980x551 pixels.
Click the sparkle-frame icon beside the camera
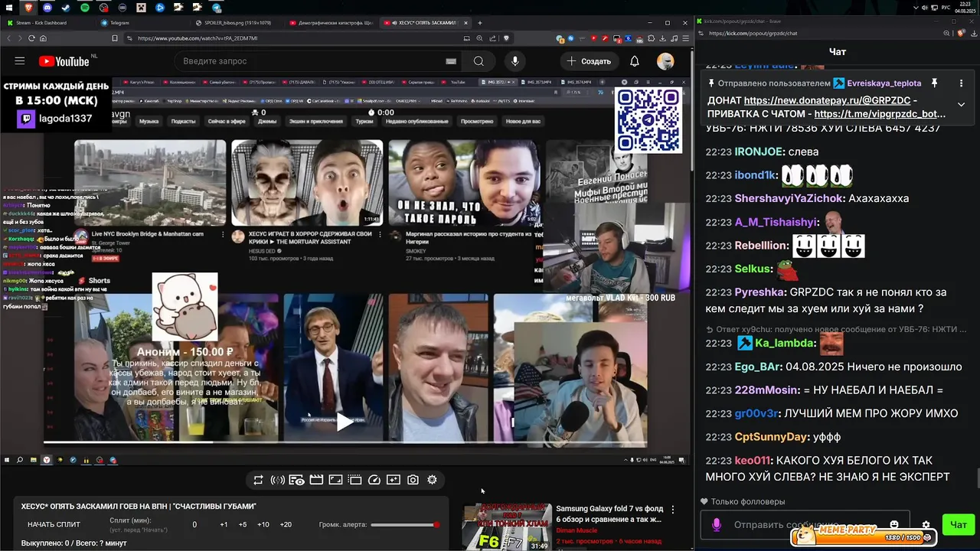tap(394, 480)
